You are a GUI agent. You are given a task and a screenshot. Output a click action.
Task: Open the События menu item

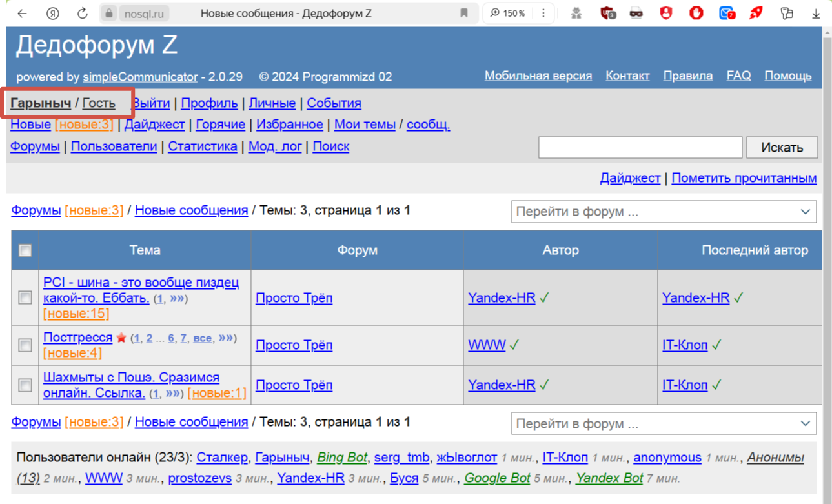pos(334,103)
